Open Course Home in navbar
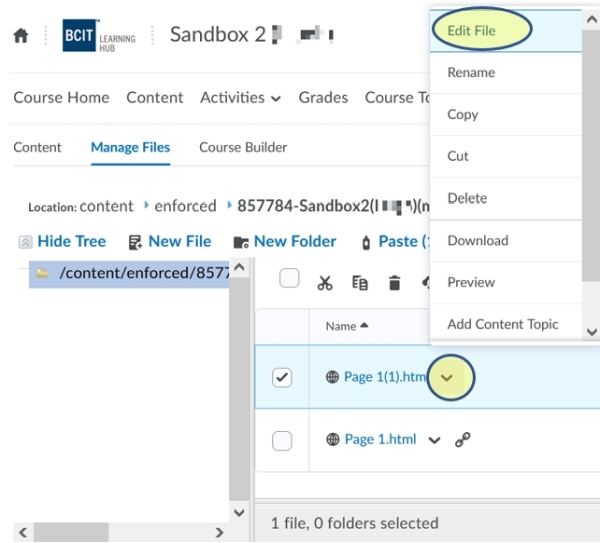Viewport: 600px width, 543px height. [61, 98]
